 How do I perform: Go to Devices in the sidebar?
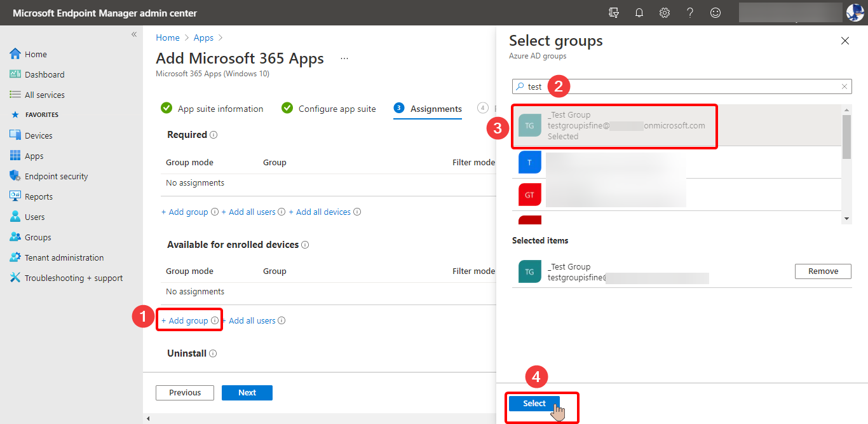coord(38,135)
